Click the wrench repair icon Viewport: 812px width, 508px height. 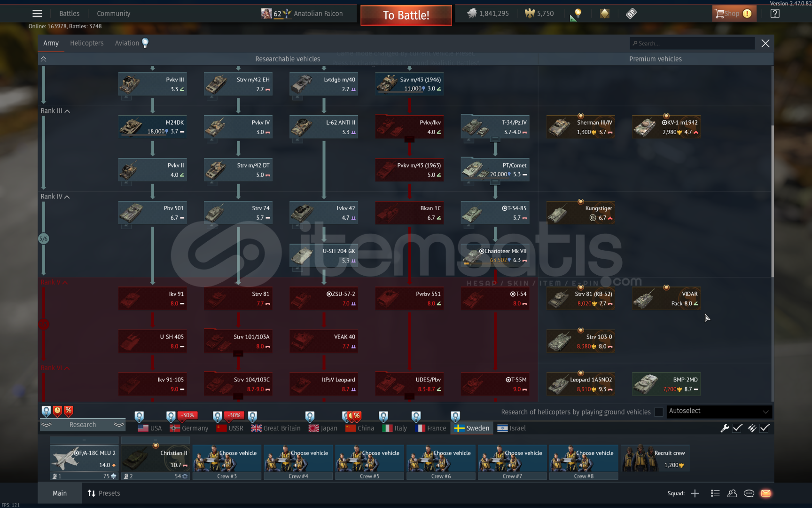[725, 428]
